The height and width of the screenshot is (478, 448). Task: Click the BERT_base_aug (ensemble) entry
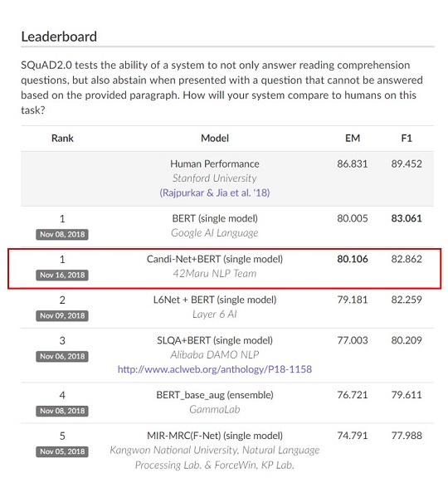click(x=215, y=395)
